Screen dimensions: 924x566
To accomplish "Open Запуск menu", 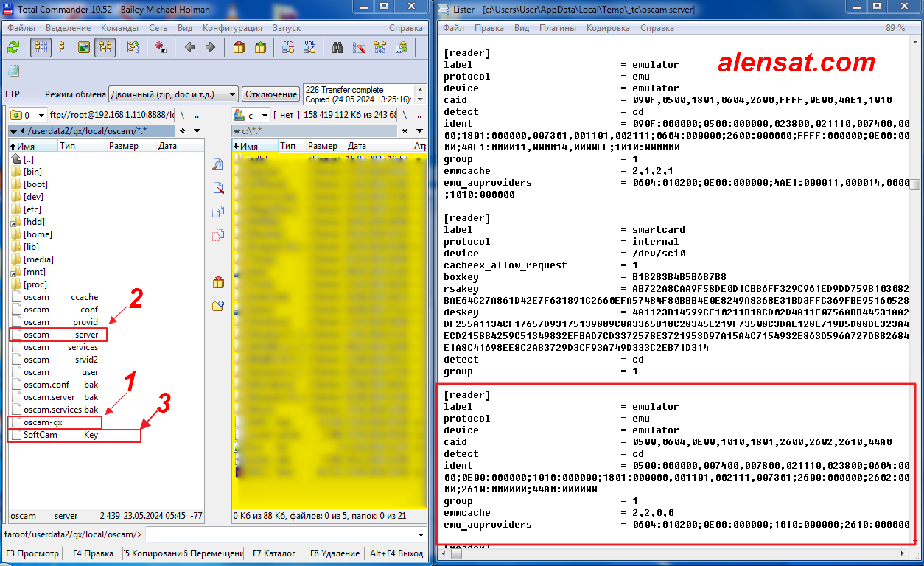I will tap(287, 28).
